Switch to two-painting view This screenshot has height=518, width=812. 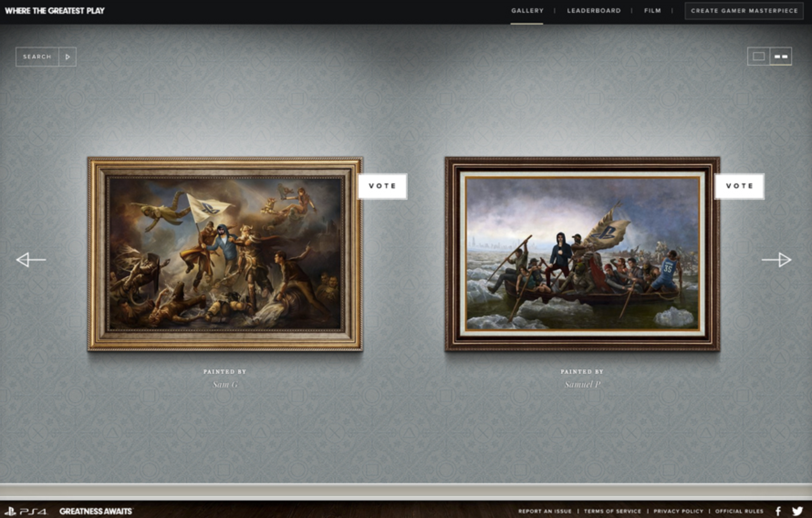click(781, 57)
